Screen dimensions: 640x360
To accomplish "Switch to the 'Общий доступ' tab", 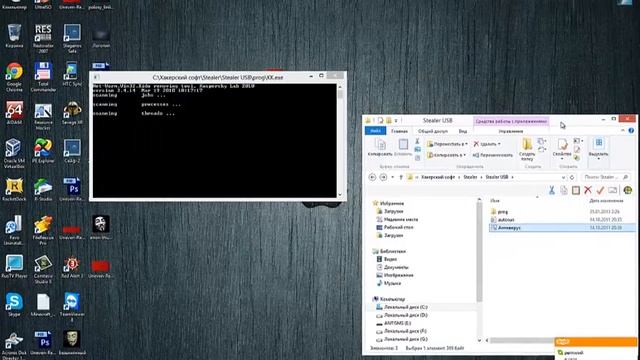I will click(x=433, y=131).
